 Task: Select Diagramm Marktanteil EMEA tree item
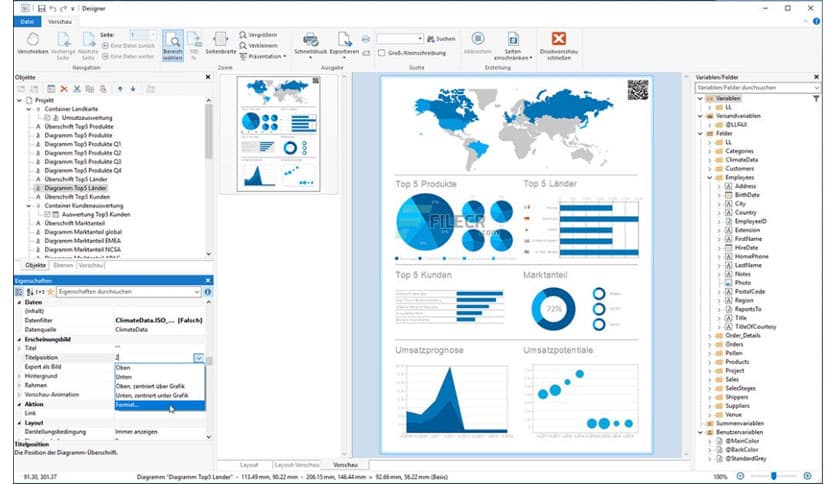point(83,241)
